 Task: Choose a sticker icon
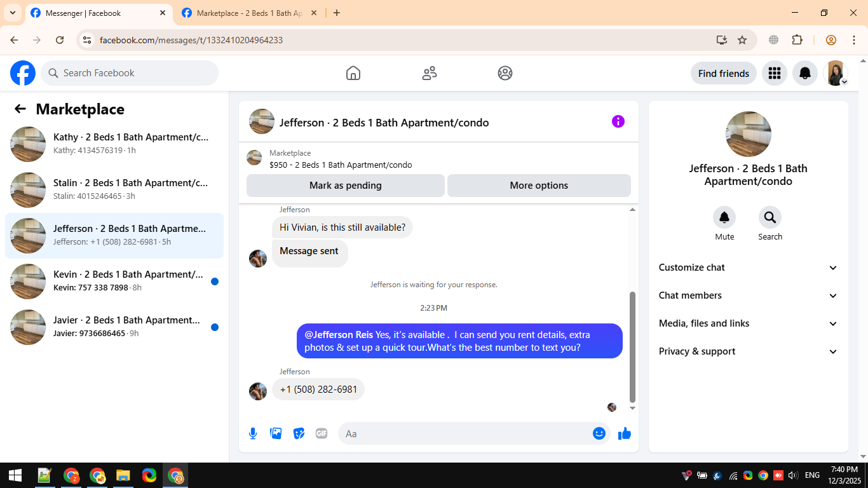coord(299,433)
